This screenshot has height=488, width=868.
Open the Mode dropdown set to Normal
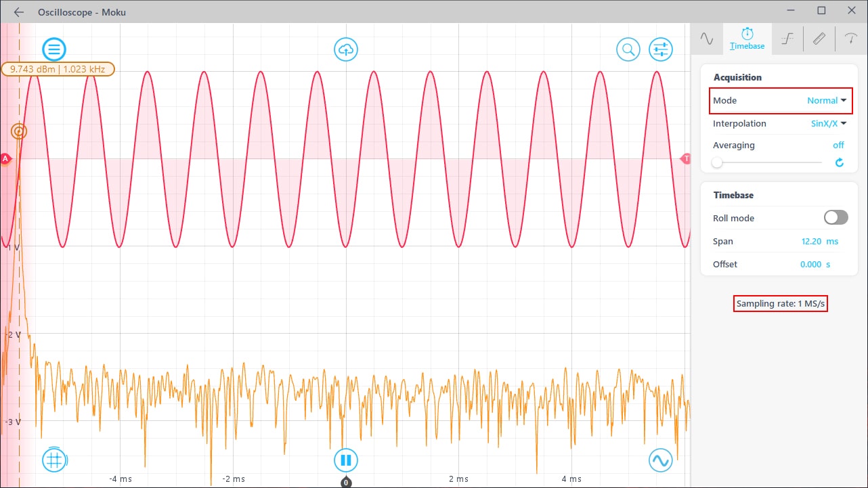pos(827,101)
